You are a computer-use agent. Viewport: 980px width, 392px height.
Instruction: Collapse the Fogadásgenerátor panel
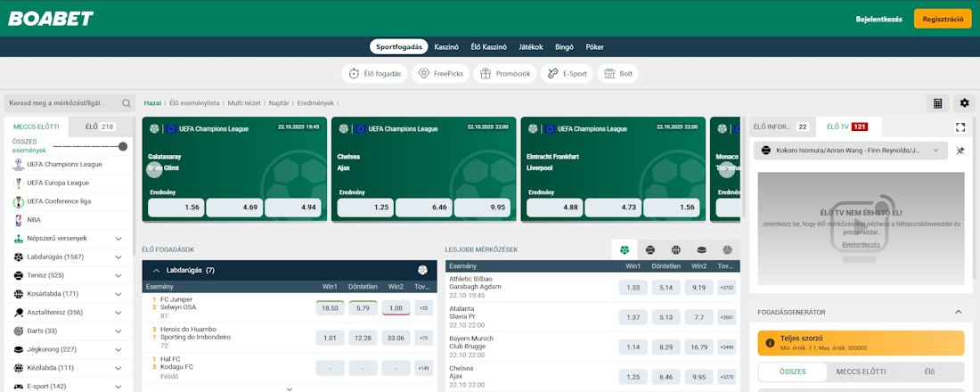[959, 312]
